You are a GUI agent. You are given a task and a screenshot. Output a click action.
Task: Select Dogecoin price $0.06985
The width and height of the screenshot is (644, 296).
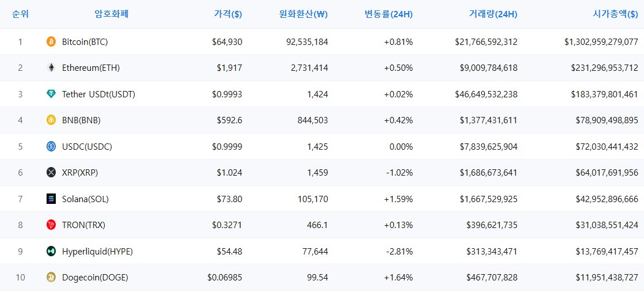(x=225, y=278)
